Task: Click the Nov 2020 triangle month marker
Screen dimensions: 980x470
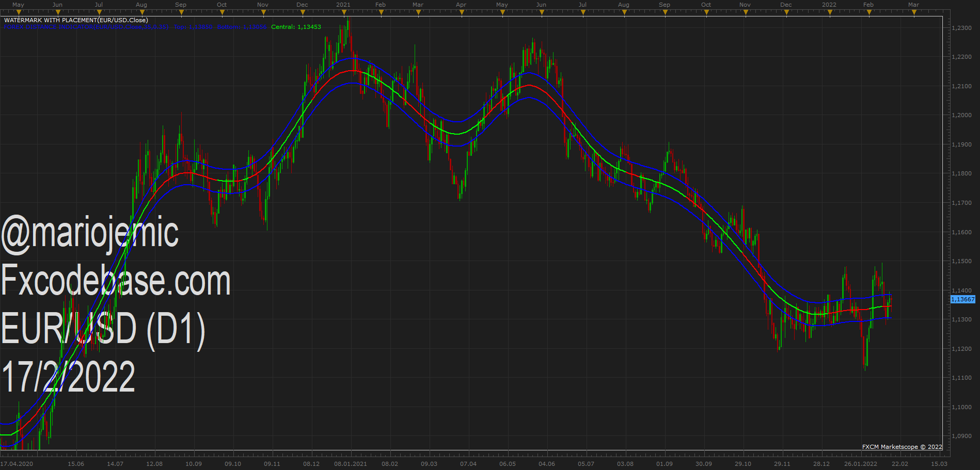Action: pos(263,12)
